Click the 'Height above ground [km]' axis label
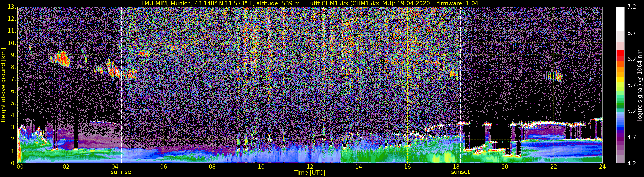 pyautogui.click(x=3, y=85)
